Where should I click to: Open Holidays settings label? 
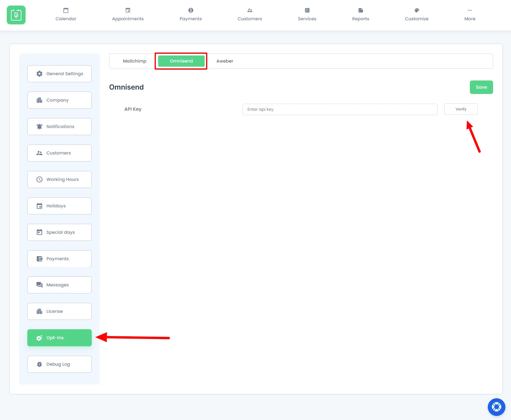click(56, 206)
